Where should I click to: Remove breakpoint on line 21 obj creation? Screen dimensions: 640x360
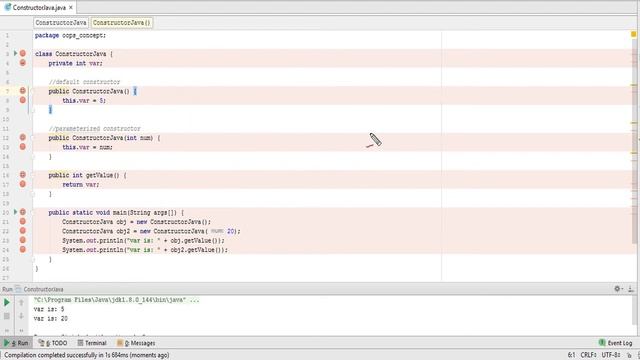(23, 221)
